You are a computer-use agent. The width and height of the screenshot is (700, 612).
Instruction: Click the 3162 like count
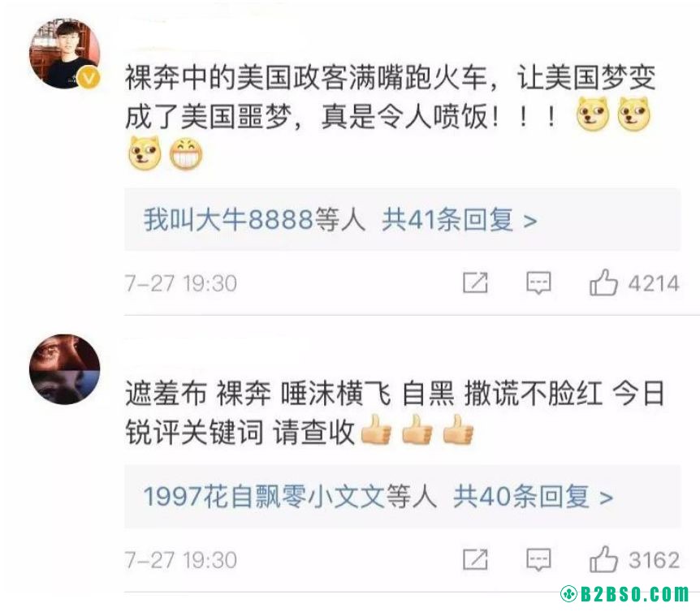point(654,560)
